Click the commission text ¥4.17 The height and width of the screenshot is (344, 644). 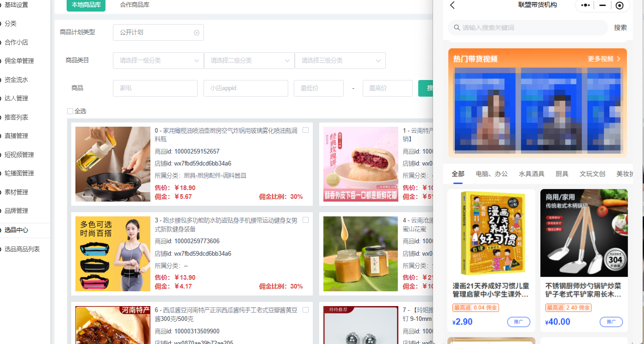[183, 287]
